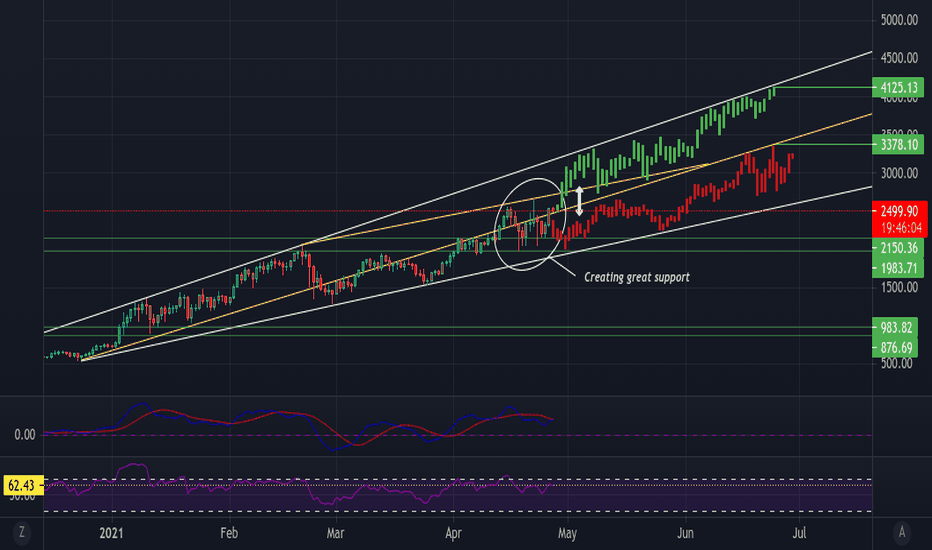Click the 500.00 price axis tick
The width and height of the screenshot is (932, 550).
pos(896,364)
